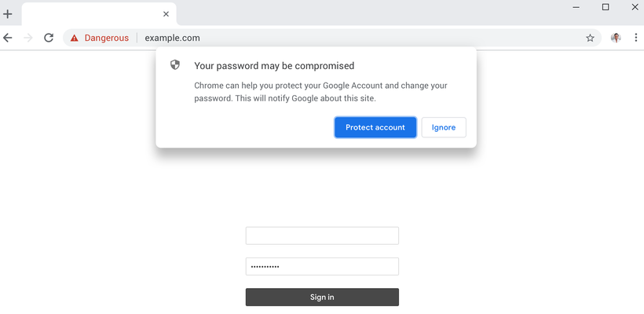Bookmark this page with the star icon
644x314 pixels.
(x=590, y=38)
